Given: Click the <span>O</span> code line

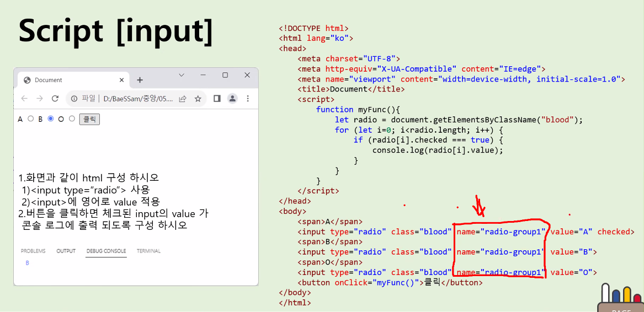Looking at the screenshot, I should click(330, 262).
